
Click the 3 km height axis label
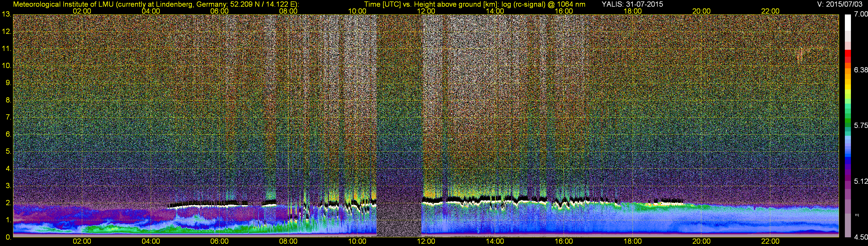tap(8, 186)
